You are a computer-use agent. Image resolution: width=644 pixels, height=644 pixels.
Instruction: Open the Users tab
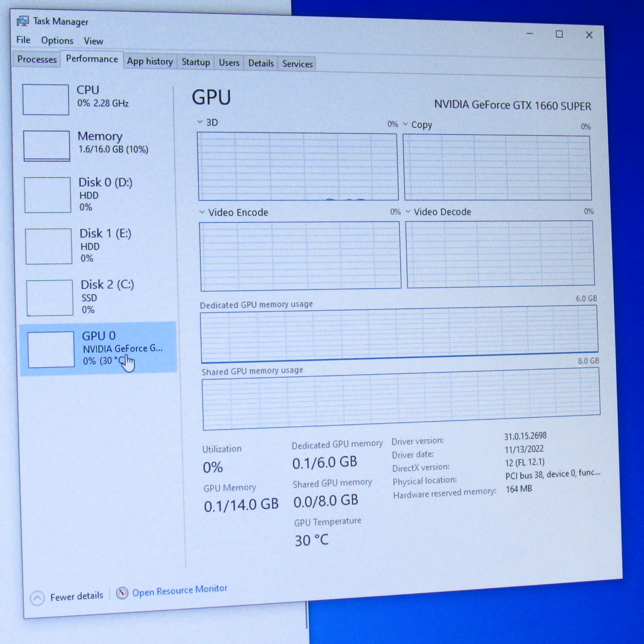click(x=229, y=63)
